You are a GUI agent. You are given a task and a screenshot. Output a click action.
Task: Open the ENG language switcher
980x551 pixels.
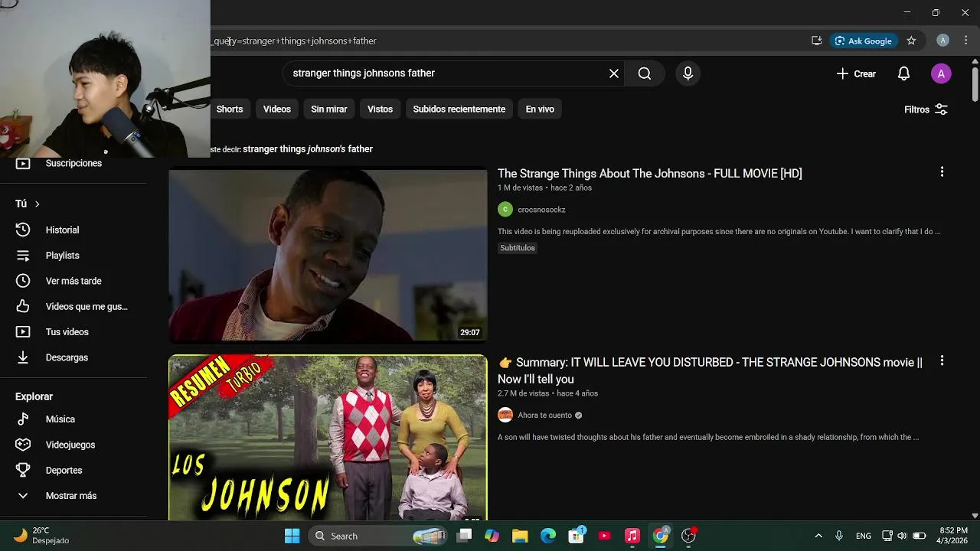click(x=864, y=536)
